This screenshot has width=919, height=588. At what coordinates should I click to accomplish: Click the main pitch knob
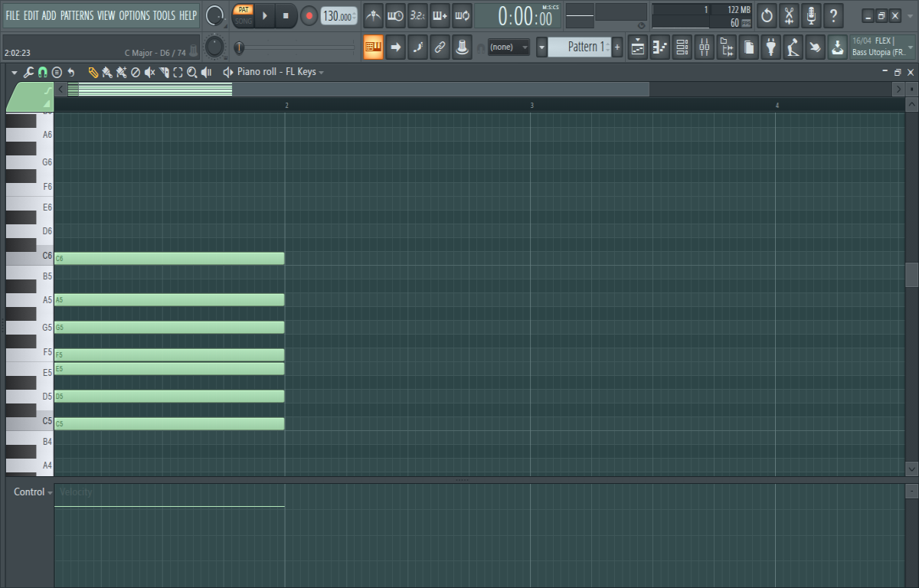pyautogui.click(x=216, y=47)
